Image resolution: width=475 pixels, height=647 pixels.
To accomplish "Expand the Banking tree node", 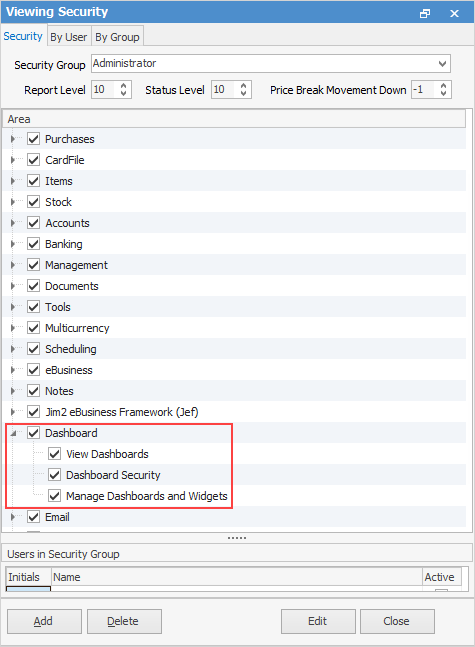I will point(13,244).
